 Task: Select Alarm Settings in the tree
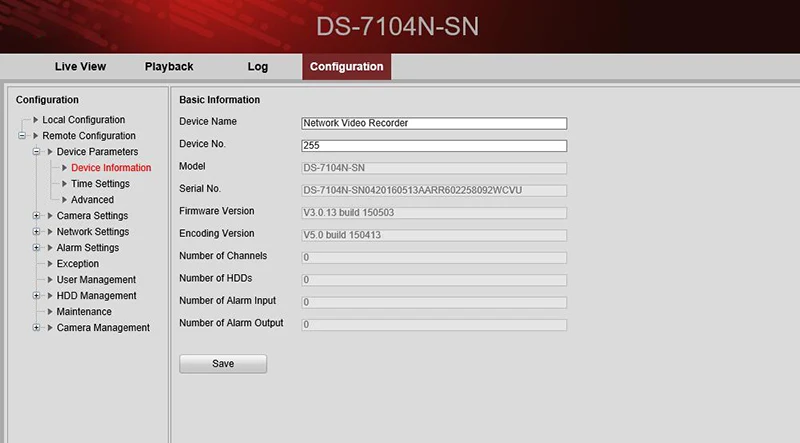point(88,248)
